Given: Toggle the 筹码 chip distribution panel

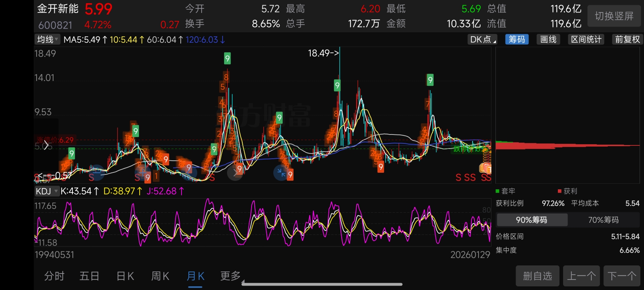Looking at the screenshot, I should 517,39.
